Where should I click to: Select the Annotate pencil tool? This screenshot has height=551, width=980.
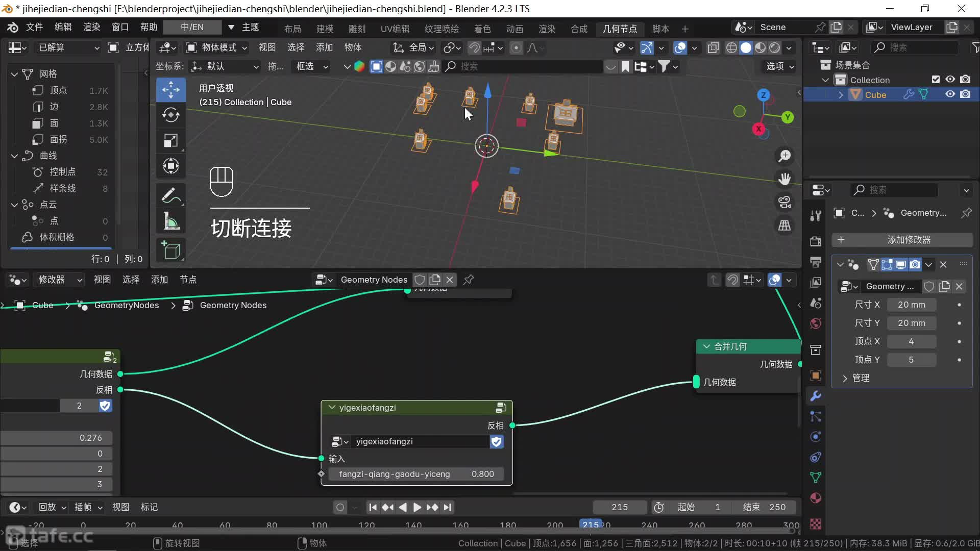pyautogui.click(x=170, y=195)
